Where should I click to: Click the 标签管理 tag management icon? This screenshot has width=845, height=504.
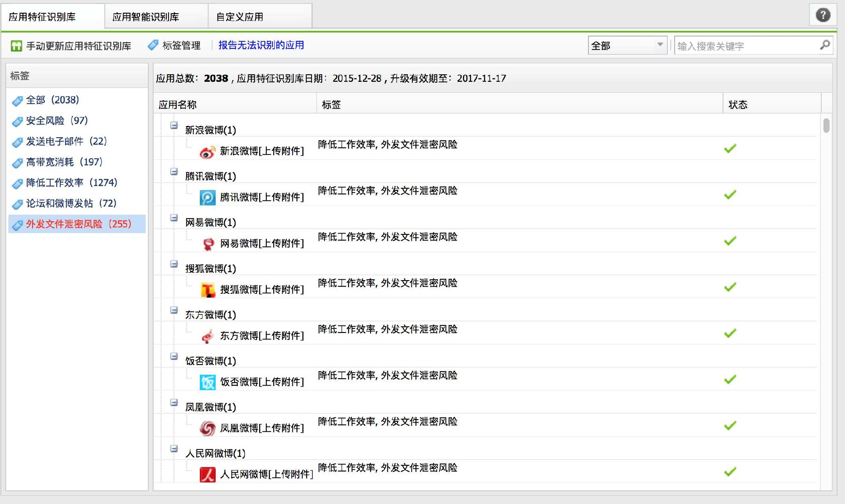pos(153,45)
